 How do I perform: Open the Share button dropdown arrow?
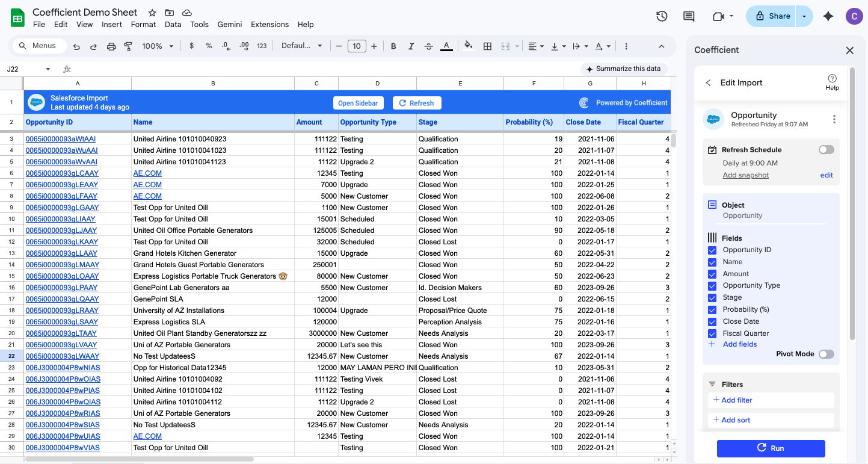click(x=804, y=16)
